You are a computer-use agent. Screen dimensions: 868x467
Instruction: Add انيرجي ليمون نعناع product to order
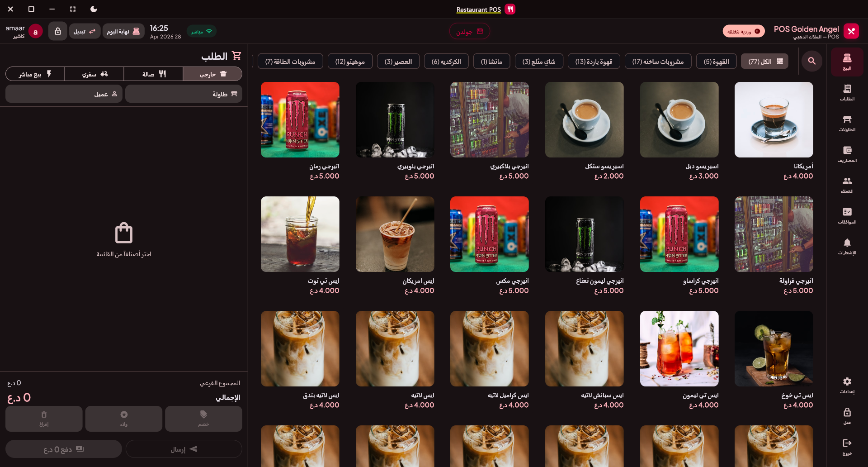click(x=585, y=246)
